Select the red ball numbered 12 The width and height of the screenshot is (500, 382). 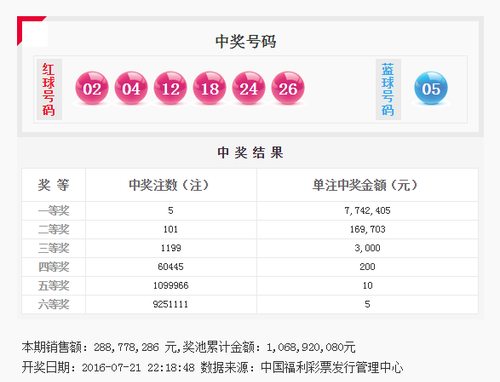click(170, 88)
